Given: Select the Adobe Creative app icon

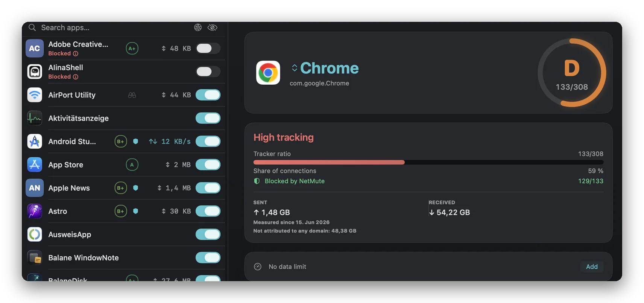Looking at the screenshot, I should (x=35, y=48).
